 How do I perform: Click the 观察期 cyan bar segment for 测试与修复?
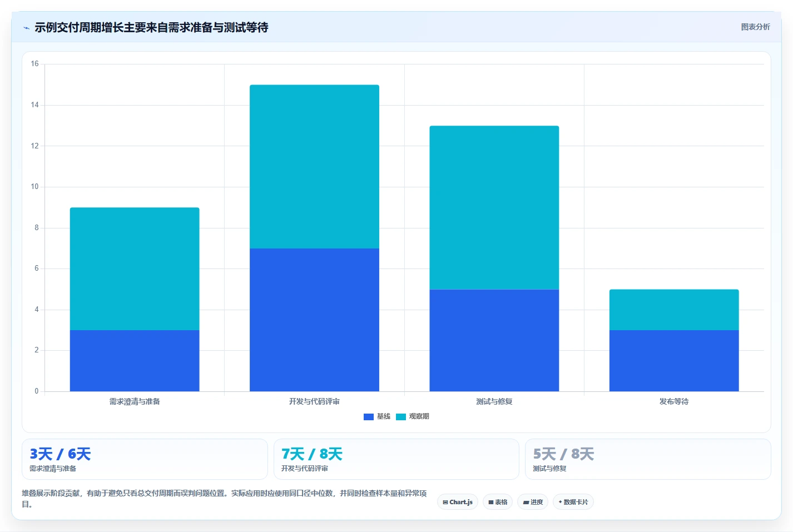(x=494, y=207)
